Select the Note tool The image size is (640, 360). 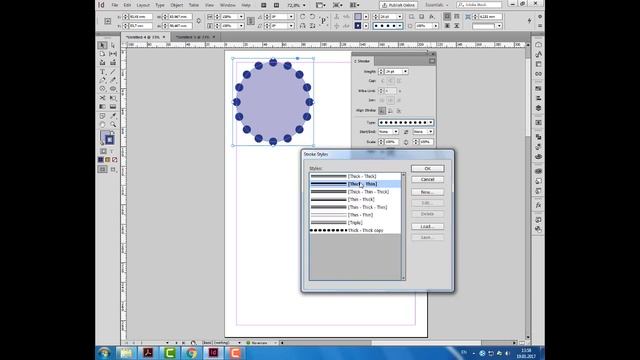point(102,116)
